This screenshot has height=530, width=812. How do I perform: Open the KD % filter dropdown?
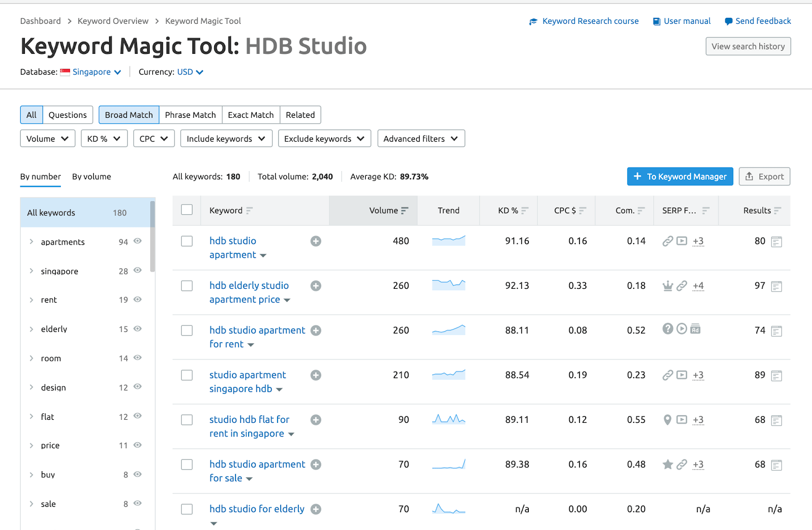(x=104, y=139)
